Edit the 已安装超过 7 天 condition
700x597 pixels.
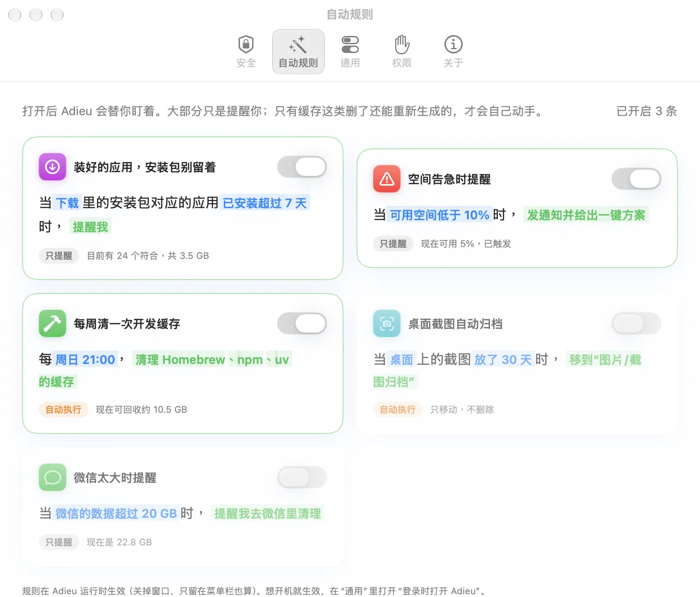pos(265,203)
